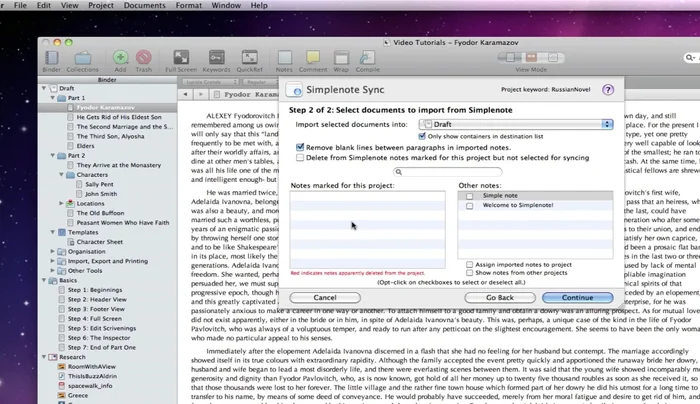Expand Import, Export and Printing folder

click(53, 261)
